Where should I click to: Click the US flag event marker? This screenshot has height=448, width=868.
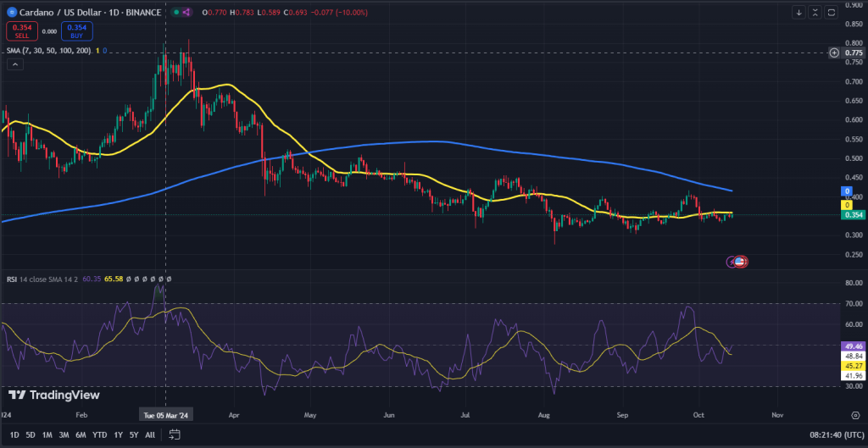[x=739, y=262]
